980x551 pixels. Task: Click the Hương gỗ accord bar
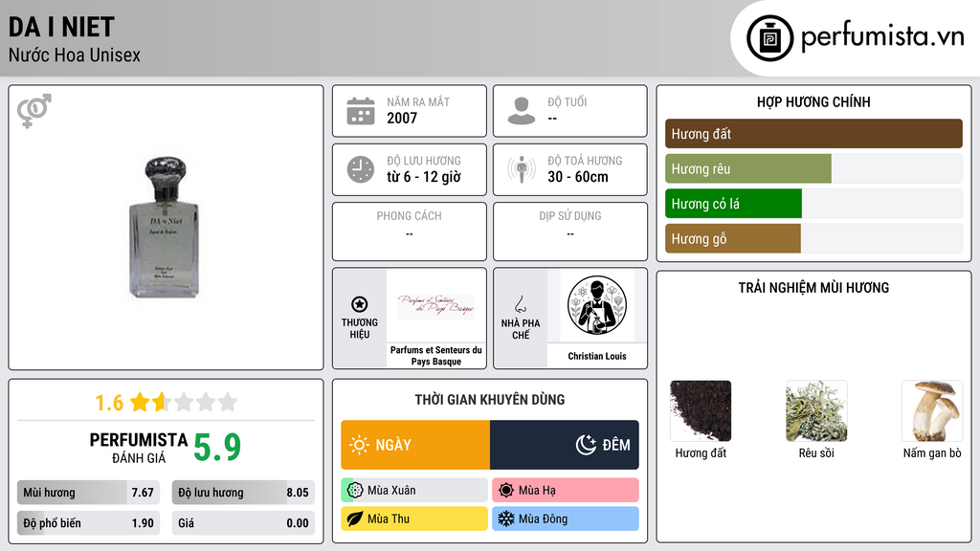tap(813, 238)
